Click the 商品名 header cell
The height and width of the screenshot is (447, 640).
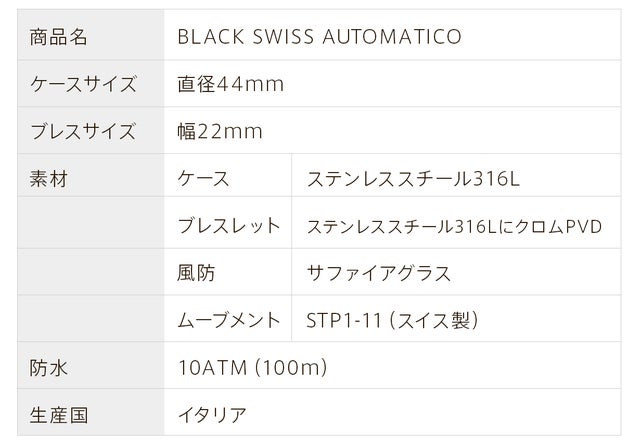coord(60,37)
